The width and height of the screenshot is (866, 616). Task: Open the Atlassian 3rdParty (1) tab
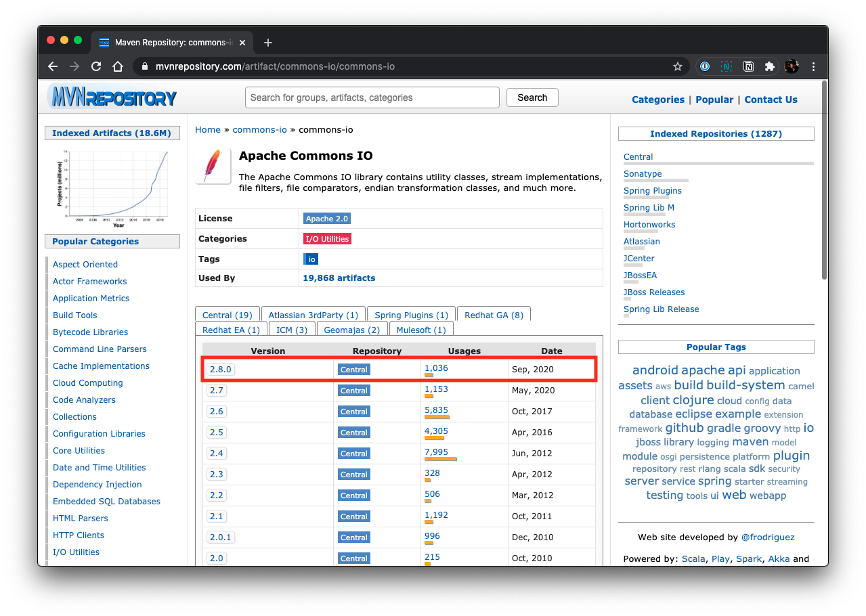coord(313,315)
